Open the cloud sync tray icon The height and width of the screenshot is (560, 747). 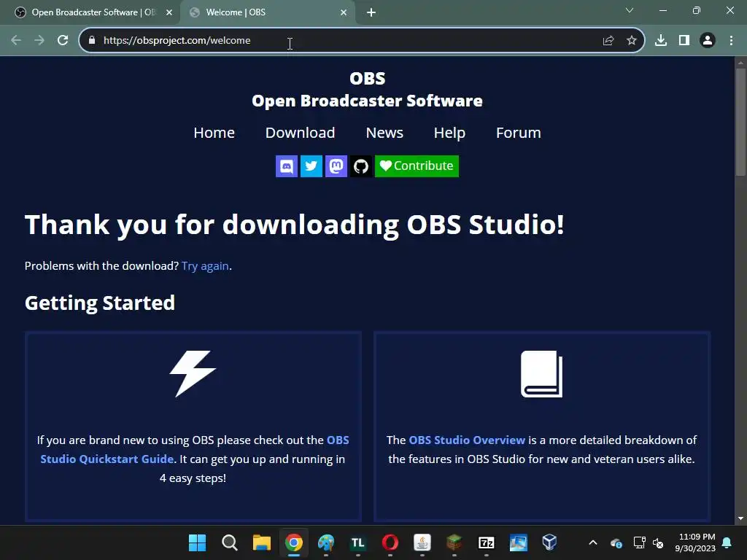(616, 542)
